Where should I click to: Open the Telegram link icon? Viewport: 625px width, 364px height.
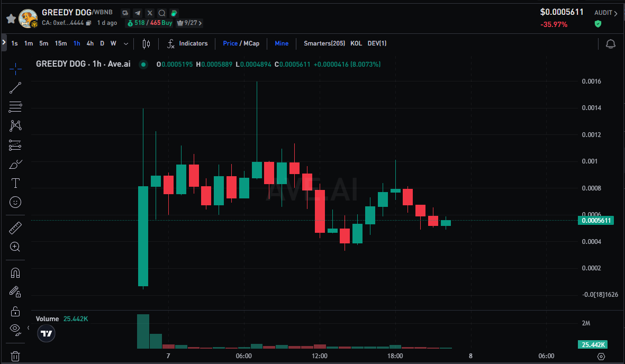(138, 13)
